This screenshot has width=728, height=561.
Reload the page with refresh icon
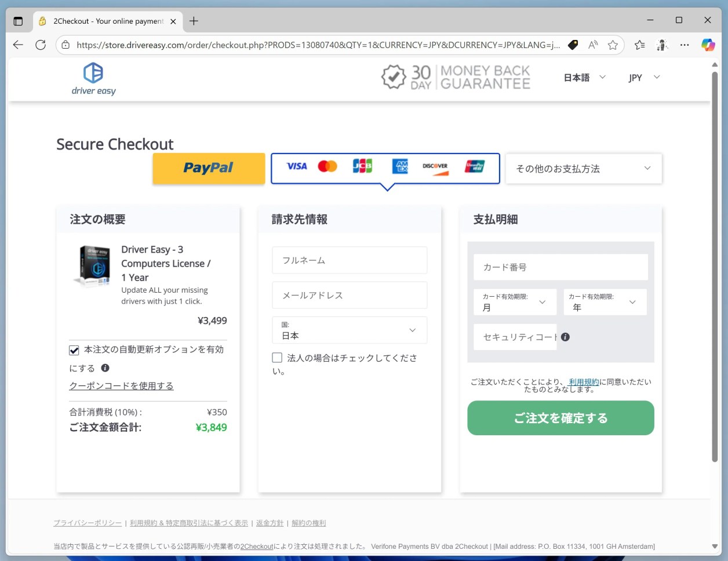pyautogui.click(x=41, y=45)
